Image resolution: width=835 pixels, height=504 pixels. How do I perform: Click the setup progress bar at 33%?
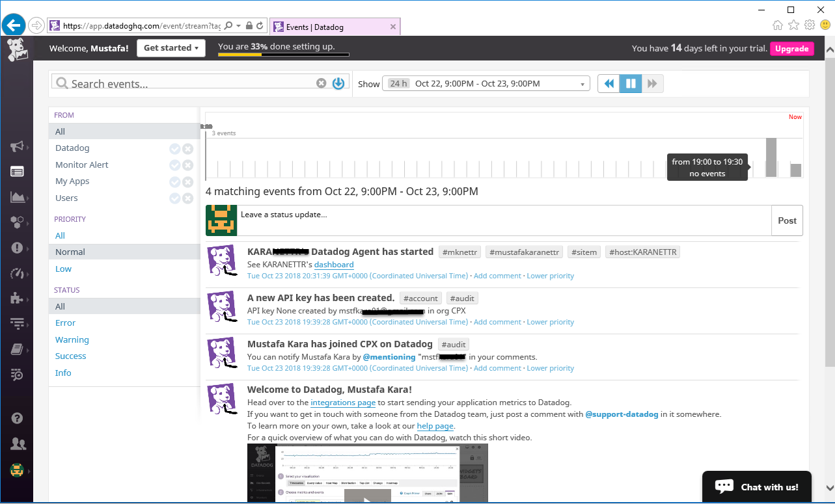click(x=283, y=55)
